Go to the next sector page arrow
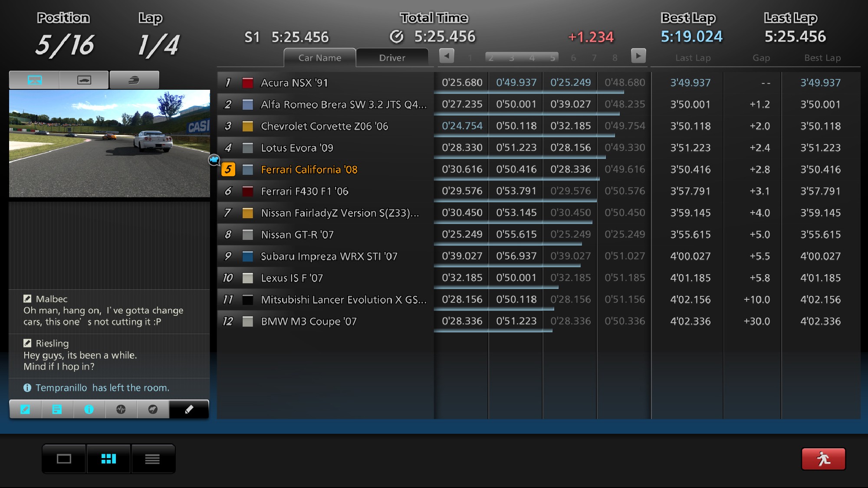The image size is (868, 488). 638,56
